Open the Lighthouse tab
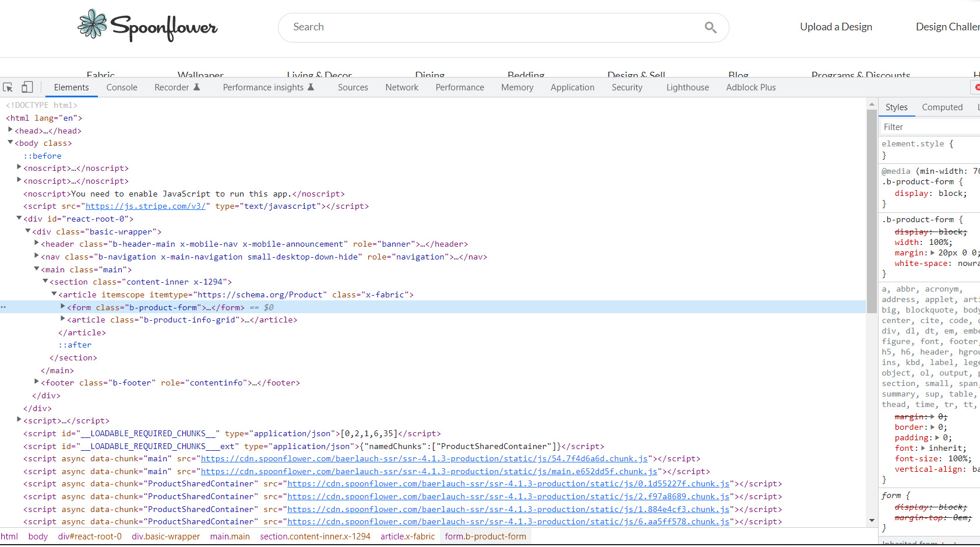The image size is (980, 547). [688, 87]
